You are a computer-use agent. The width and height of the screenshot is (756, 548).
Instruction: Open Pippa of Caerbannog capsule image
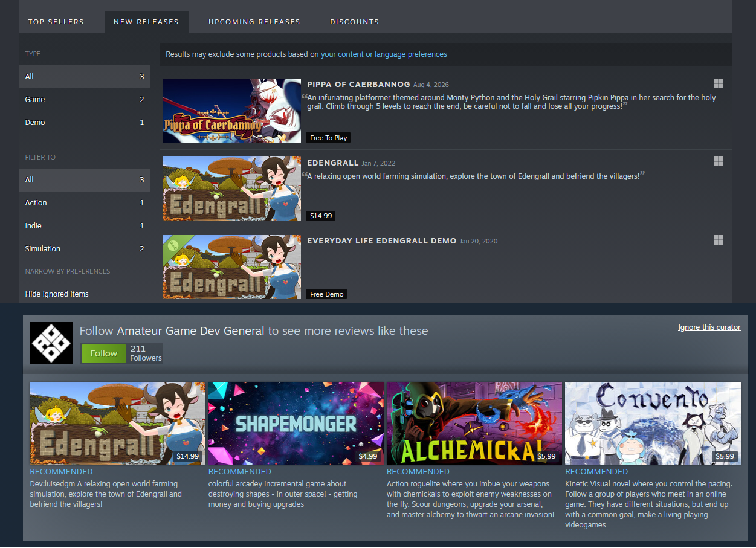pyautogui.click(x=231, y=111)
